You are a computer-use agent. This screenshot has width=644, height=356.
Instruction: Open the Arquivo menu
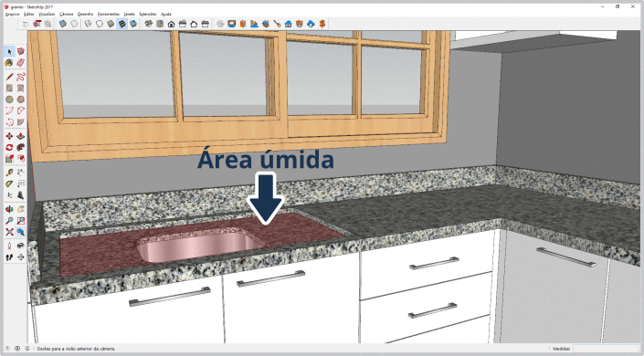12,14
